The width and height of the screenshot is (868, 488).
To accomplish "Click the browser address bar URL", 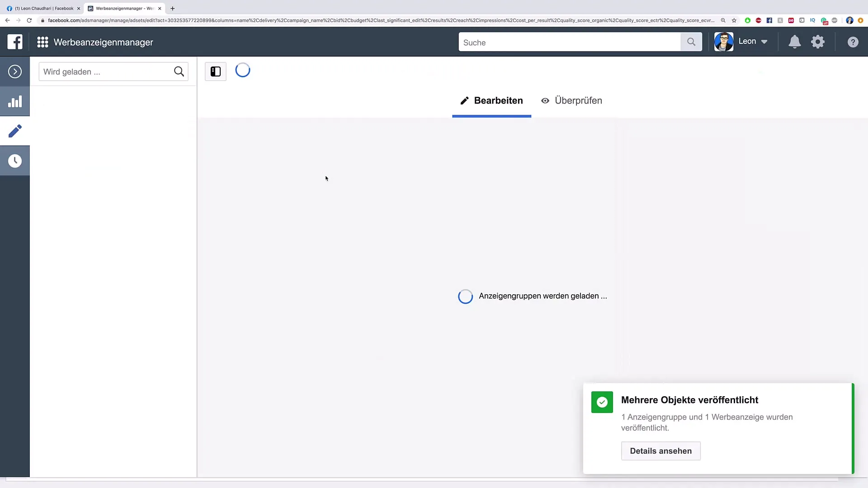I will click(381, 20).
